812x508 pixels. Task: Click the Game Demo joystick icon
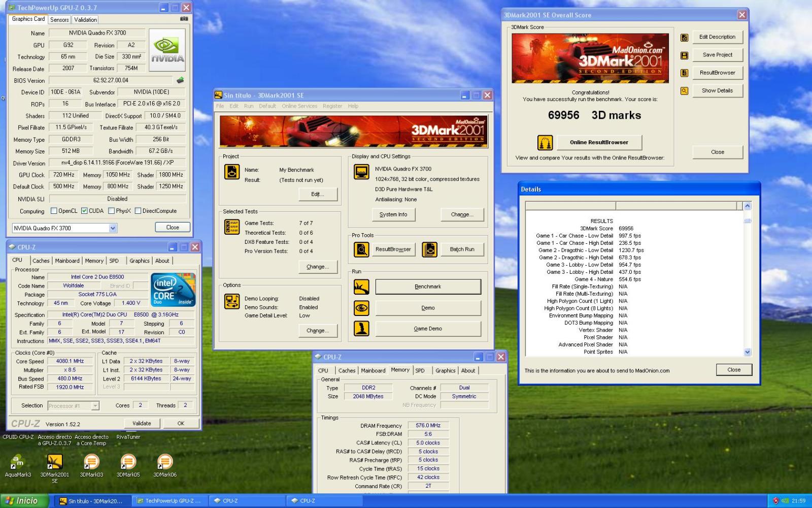pyautogui.click(x=361, y=329)
